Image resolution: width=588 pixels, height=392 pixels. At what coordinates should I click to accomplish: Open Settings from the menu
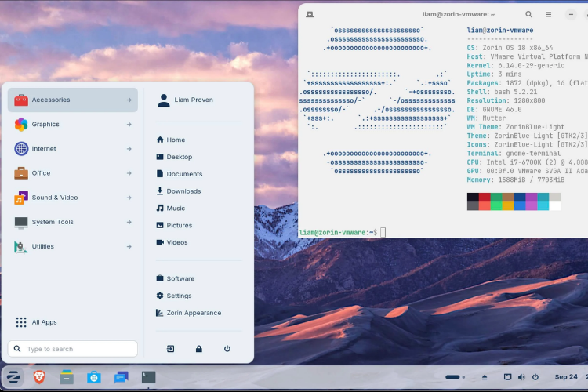click(x=173, y=296)
